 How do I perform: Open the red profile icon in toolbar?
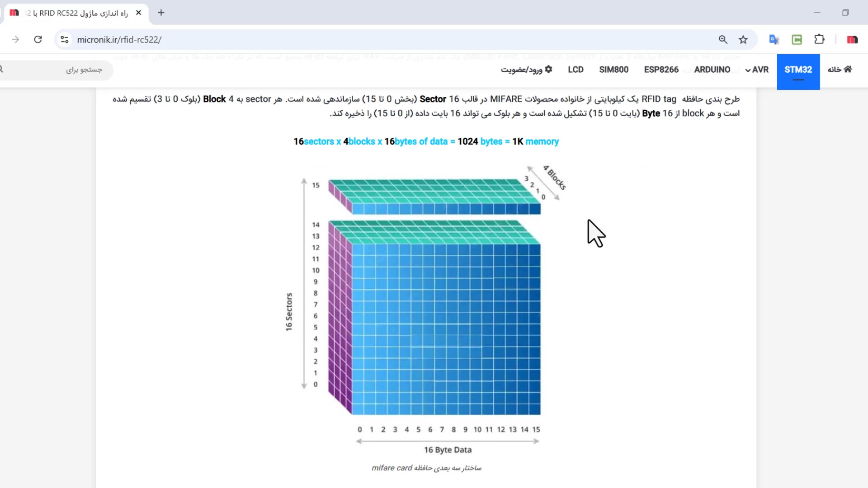pos(852,40)
